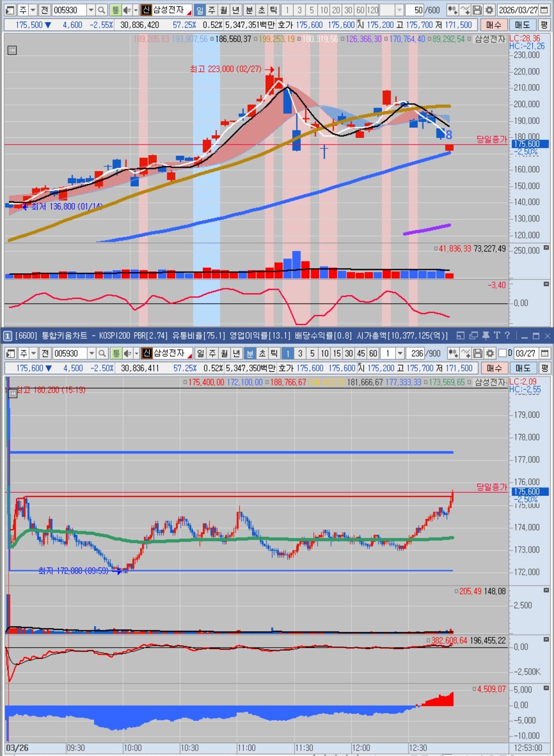Toggle 전 button in top chart toolbar
This screenshot has height=756, width=554.
[x=44, y=10]
